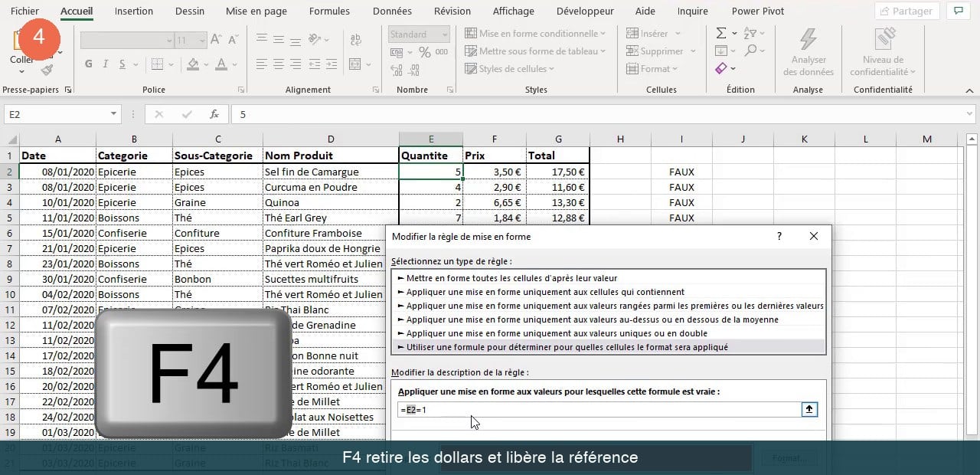Click the text orientation icon
980x475 pixels.
pos(315,38)
